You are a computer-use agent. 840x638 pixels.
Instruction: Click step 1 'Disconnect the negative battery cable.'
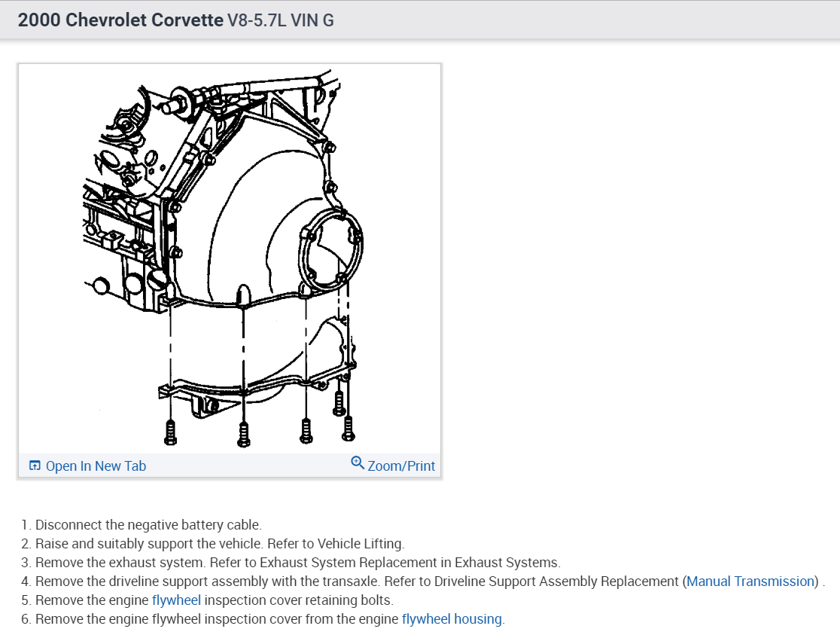[148, 525]
